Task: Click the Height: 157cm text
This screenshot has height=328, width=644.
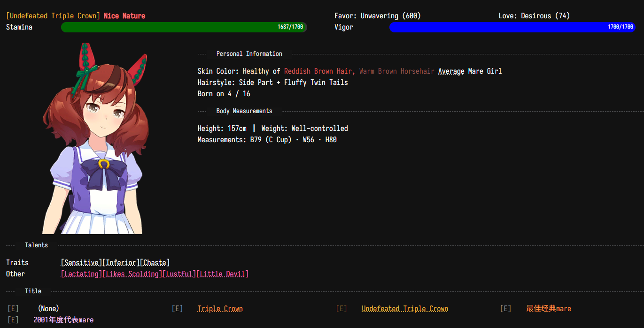Action: point(222,129)
